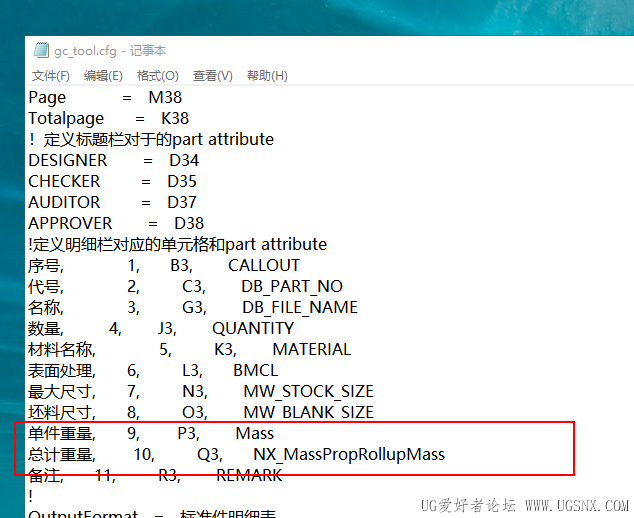Click the number 10 in the 总计重量 row
The width and height of the screenshot is (634, 518).
point(143,455)
